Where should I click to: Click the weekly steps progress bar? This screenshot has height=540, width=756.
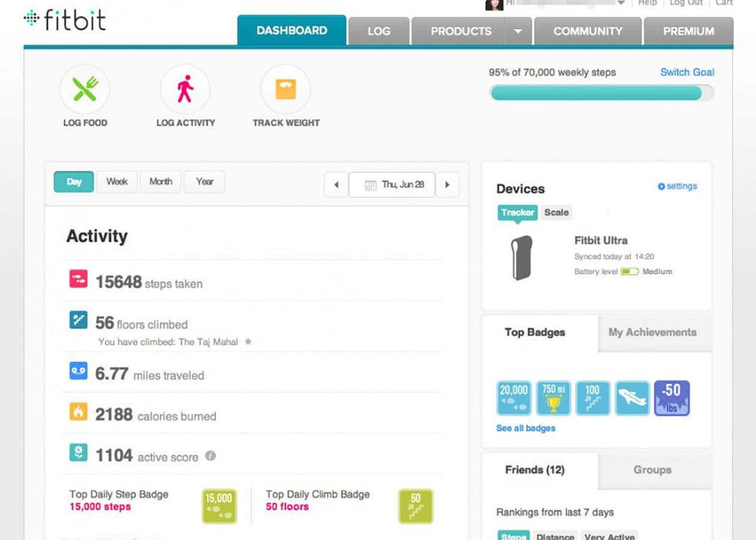pyautogui.click(x=602, y=93)
